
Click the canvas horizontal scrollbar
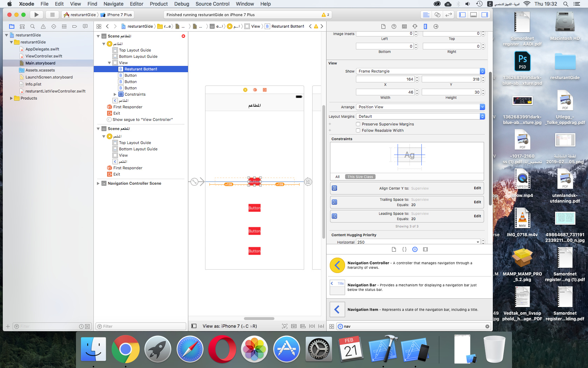point(259,319)
